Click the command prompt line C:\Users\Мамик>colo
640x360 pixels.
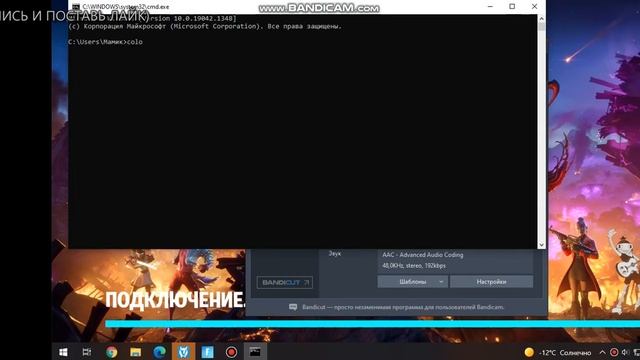tap(105, 42)
